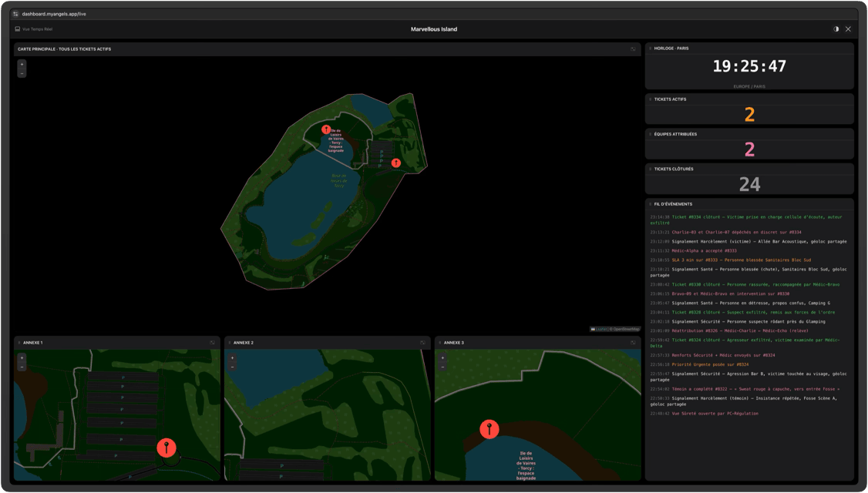Click the dashboard.myangels.app/live address bar

(54, 14)
